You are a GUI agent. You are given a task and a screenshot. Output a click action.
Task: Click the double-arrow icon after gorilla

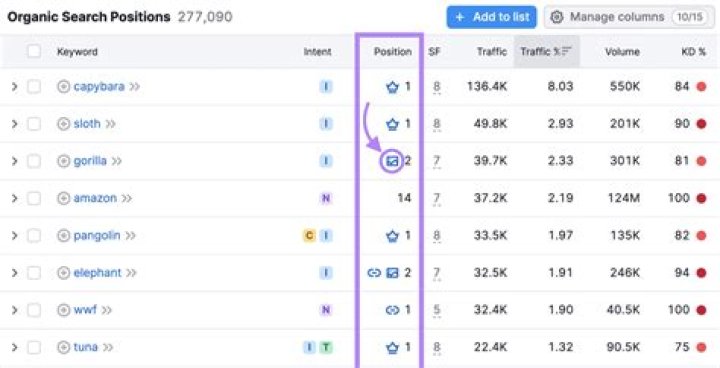coord(117,161)
